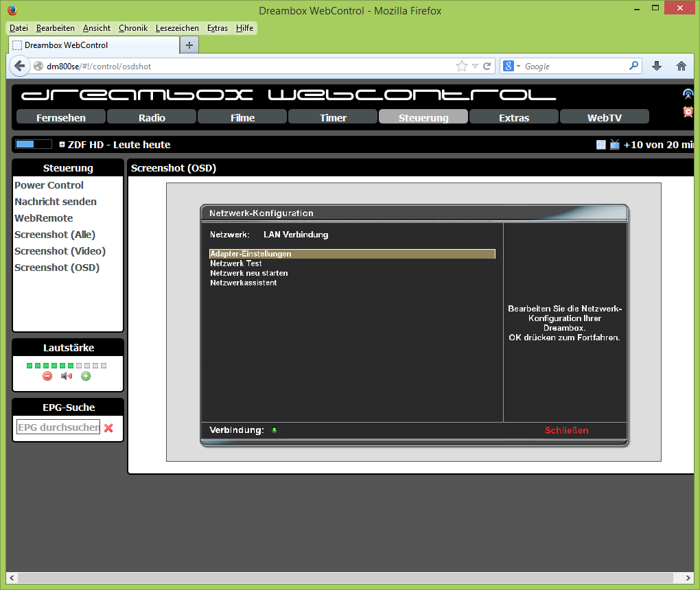
Task: Open the site identity globe icon
Action: coord(38,66)
